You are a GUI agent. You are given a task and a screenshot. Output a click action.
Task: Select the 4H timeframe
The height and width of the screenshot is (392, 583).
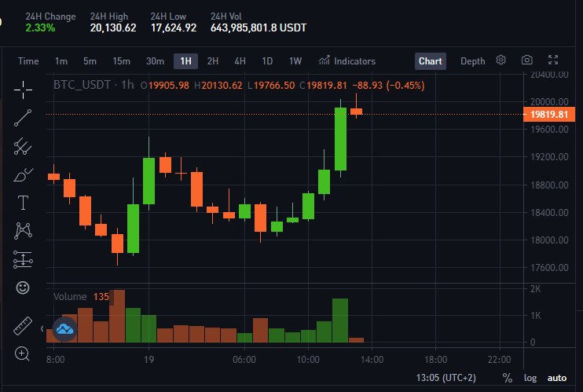click(240, 61)
